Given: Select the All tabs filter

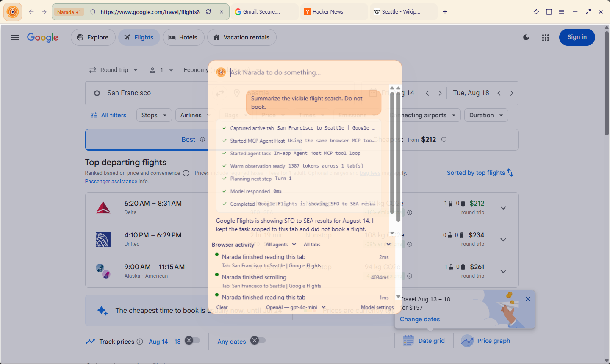Looking at the screenshot, I should [x=312, y=245].
